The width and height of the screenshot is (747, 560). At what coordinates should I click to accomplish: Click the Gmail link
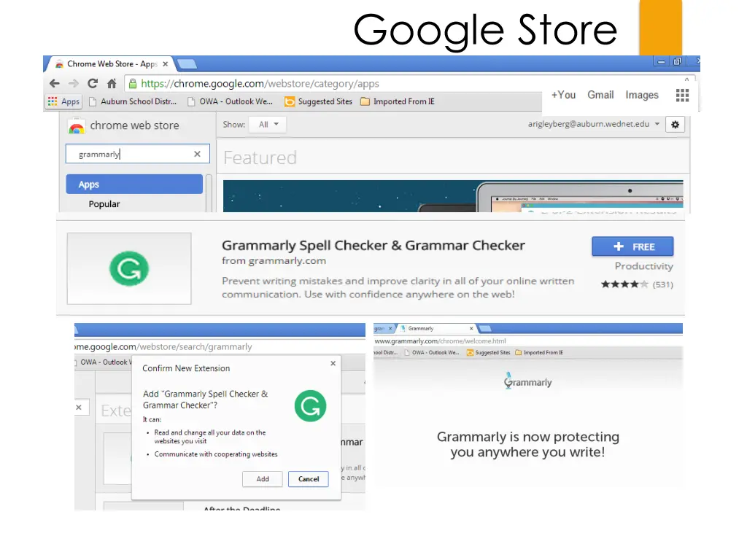(x=600, y=96)
